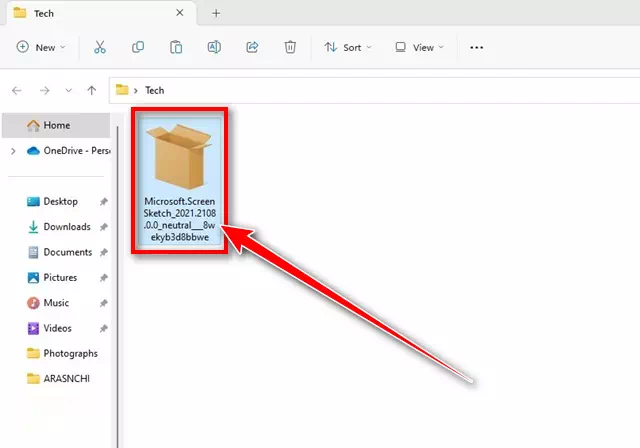Click the Cut scissors icon
This screenshot has height=448, width=640.
[100, 47]
